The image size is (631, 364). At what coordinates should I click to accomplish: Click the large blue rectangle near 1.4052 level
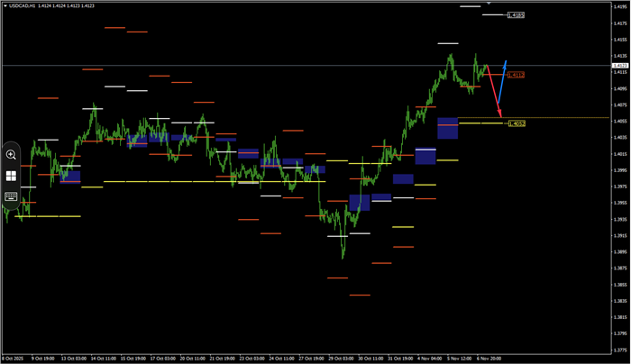coord(448,128)
